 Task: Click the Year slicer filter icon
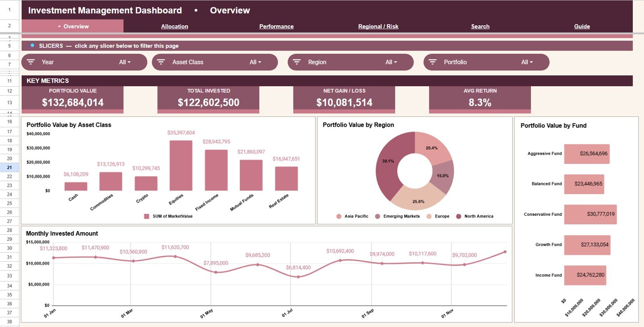pyautogui.click(x=31, y=62)
